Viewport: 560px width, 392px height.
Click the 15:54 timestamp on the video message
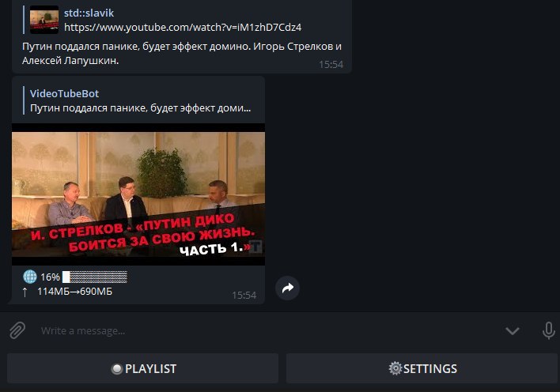[244, 296]
